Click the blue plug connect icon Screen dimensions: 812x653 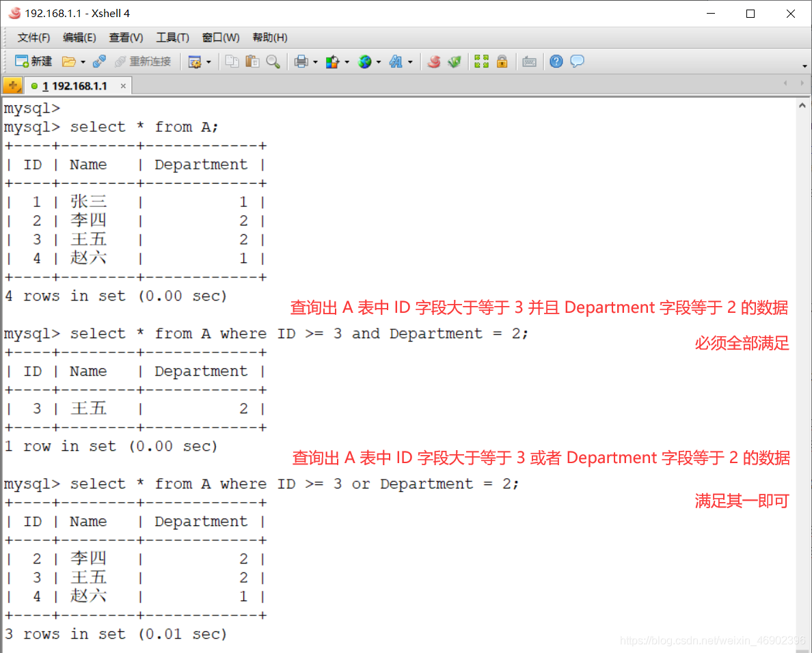[100, 61]
